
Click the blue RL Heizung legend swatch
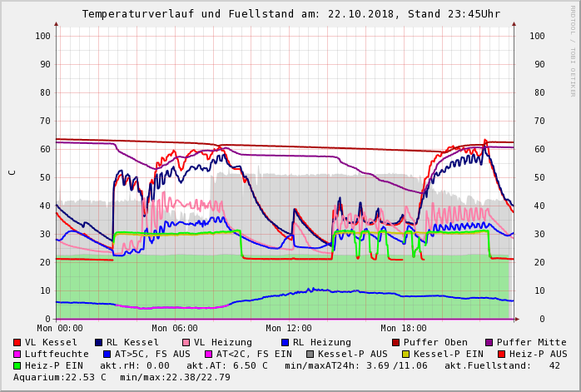click(286, 342)
